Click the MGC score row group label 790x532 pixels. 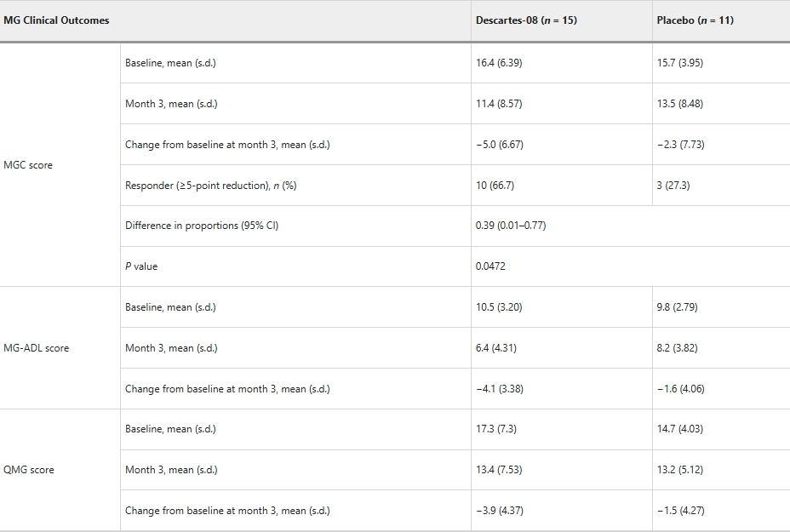[x=28, y=165]
